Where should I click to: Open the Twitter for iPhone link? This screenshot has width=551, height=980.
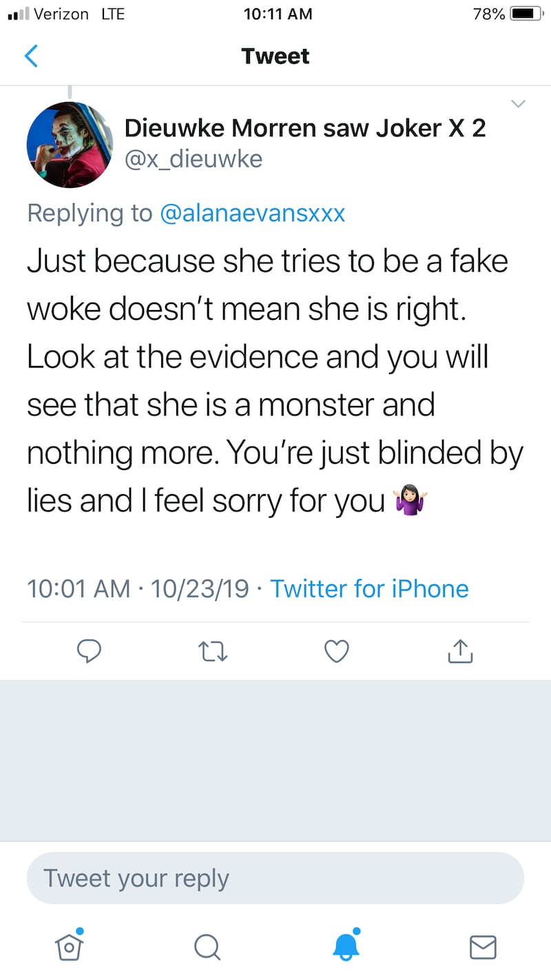pos(369,589)
